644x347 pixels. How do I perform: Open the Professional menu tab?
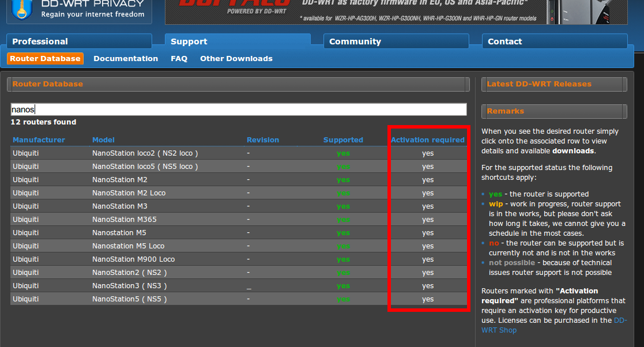(79, 42)
